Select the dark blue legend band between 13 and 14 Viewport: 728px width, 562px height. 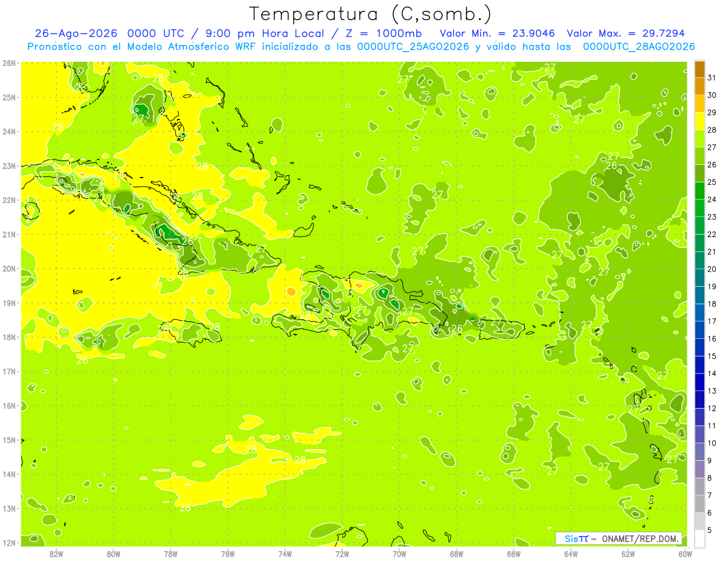[699, 382]
